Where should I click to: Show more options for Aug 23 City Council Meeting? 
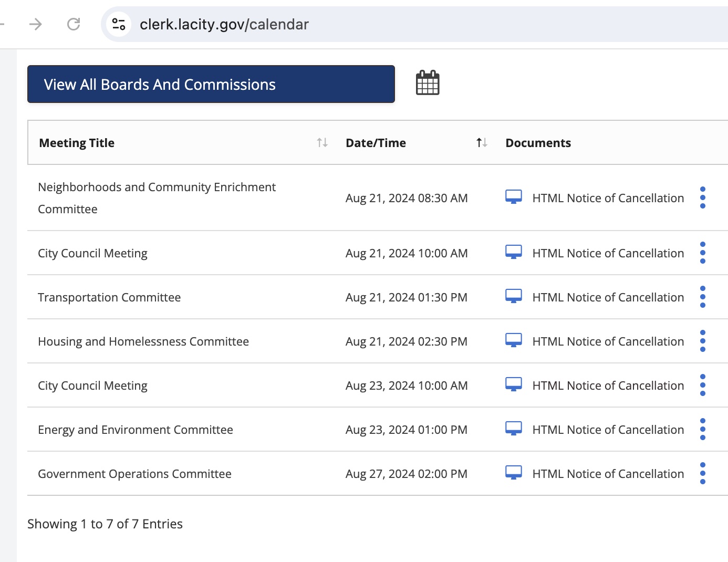(702, 386)
